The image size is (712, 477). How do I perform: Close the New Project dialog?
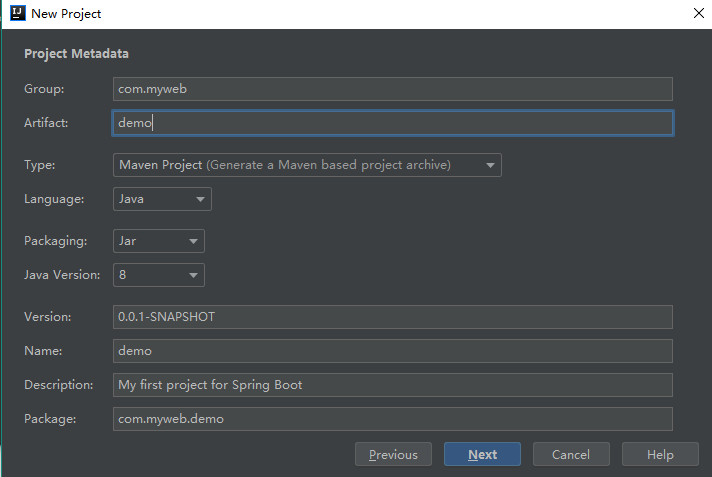click(698, 14)
